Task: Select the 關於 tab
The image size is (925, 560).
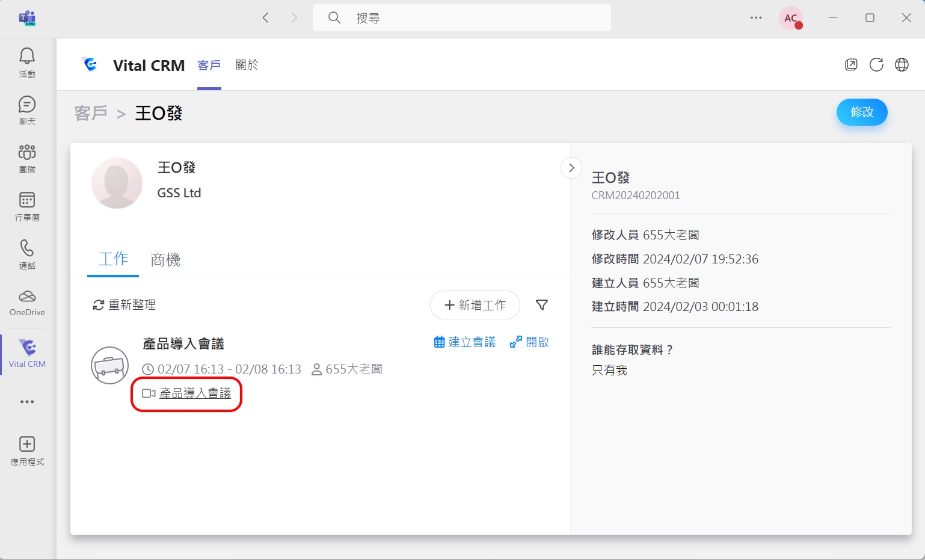Action: [247, 65]
